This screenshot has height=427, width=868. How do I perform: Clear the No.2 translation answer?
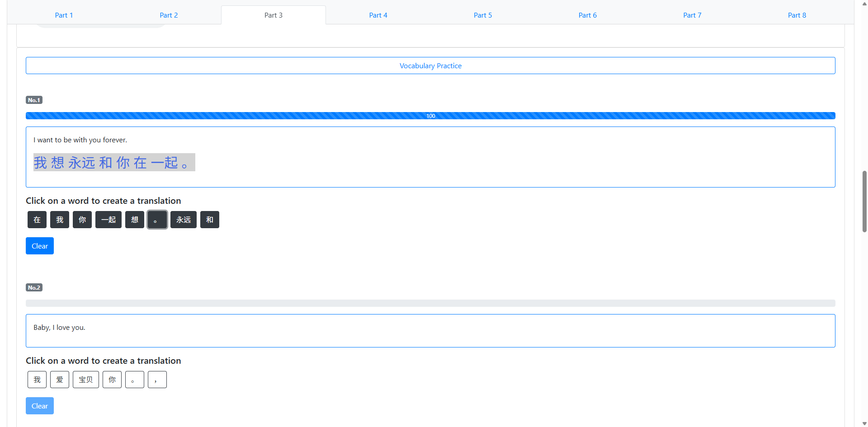coord(40,406)
